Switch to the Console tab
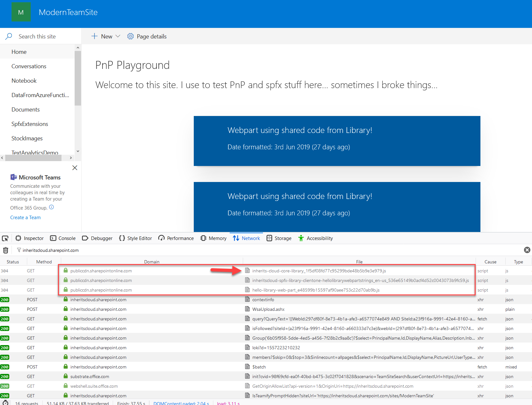This screenshot has width=532, height=405. click(63, 238)
